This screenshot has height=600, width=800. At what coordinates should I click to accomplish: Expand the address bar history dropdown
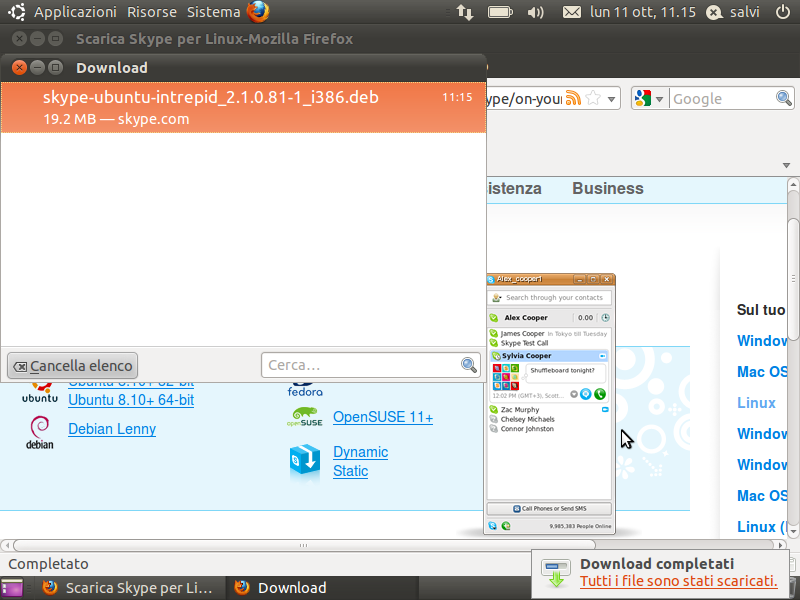pos(611,99)
